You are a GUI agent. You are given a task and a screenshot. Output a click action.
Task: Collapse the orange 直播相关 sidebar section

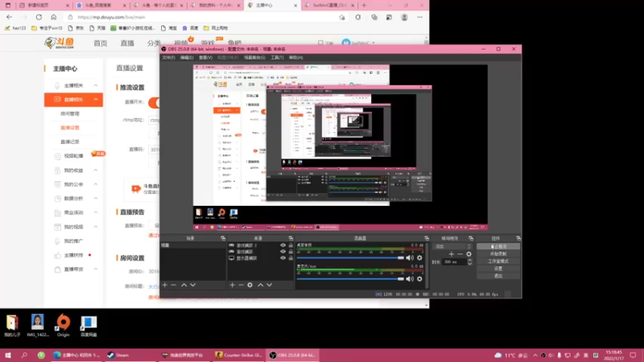95,100
